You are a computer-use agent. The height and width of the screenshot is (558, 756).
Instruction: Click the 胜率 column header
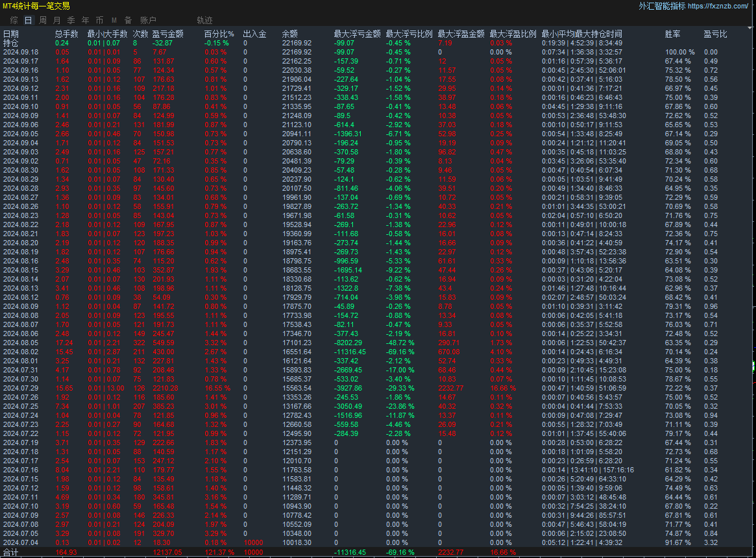pyautogui.click(x=672, y=34)
